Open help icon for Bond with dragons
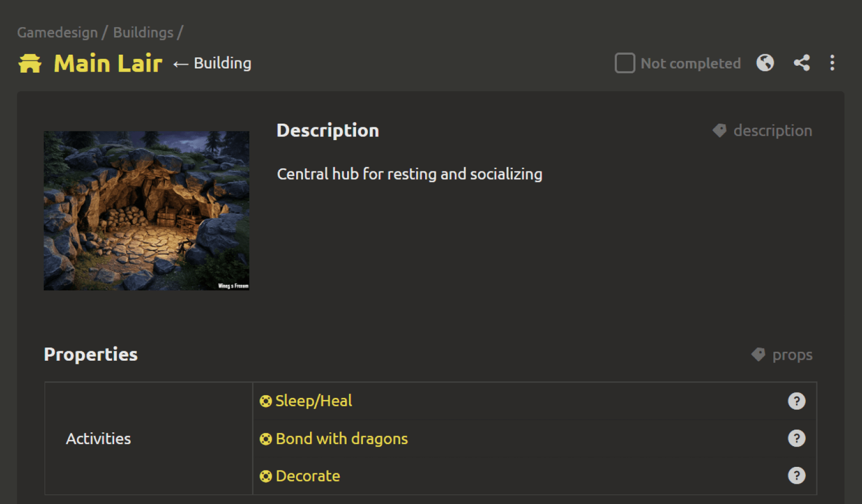This screenshot has height=504, width=862. pyautogui.click(x=796, y=438)
